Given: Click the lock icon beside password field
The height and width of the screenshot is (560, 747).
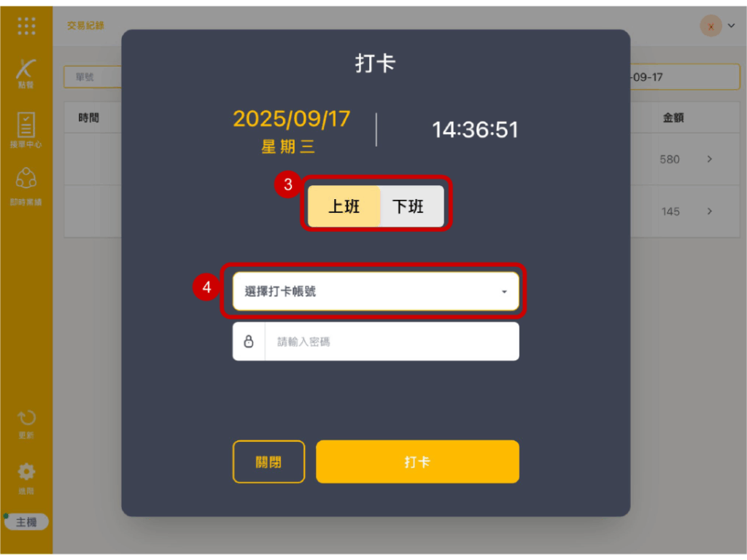Looking at the screenshot, I should click(x=249, y=341).
